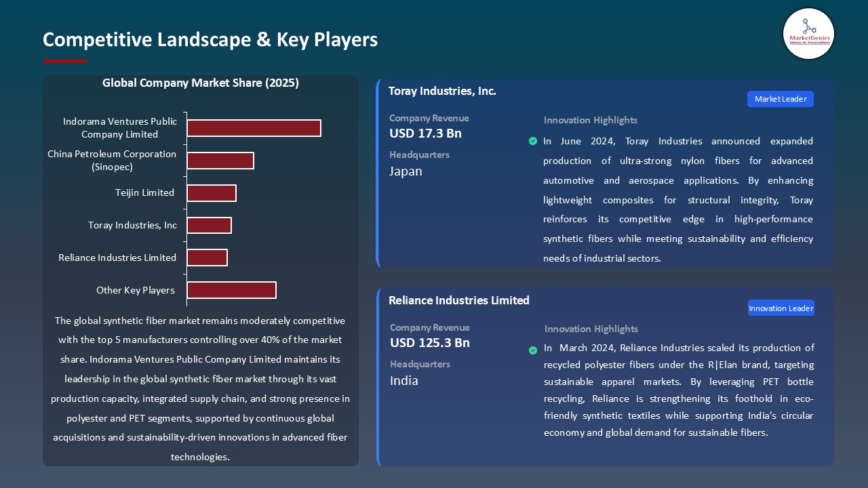Image resolution: width=868 pixels, height=488 pixels.
Task: Select the Japan headquarters value
Action: click(x=406, y=171)
